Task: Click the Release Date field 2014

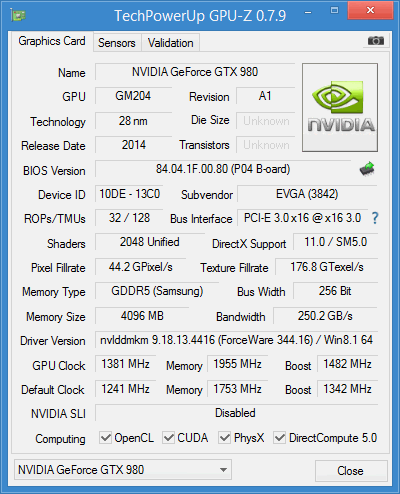Action: coord(133,145)
